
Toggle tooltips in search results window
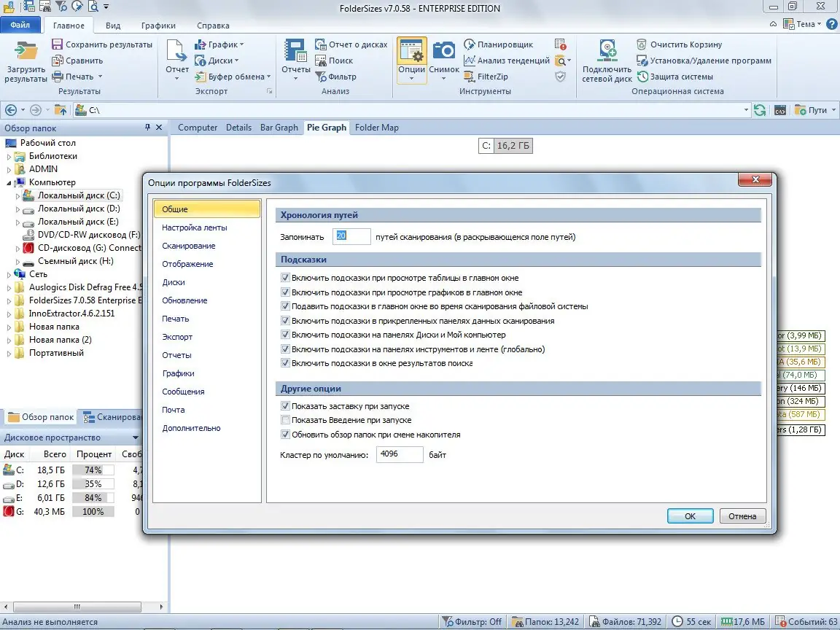point(285,362)
